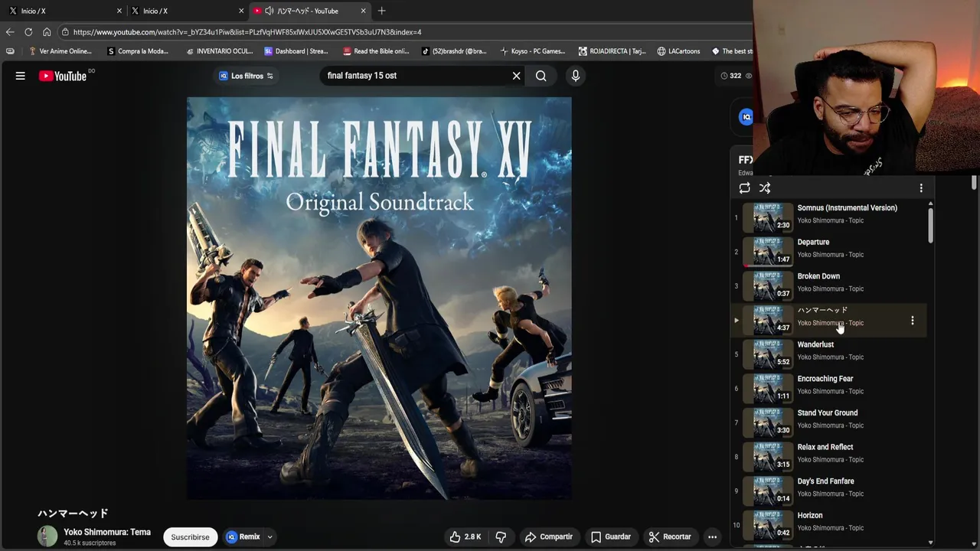
Task: Open more actions ellipsis under video
Action: [x=712, y=536]
